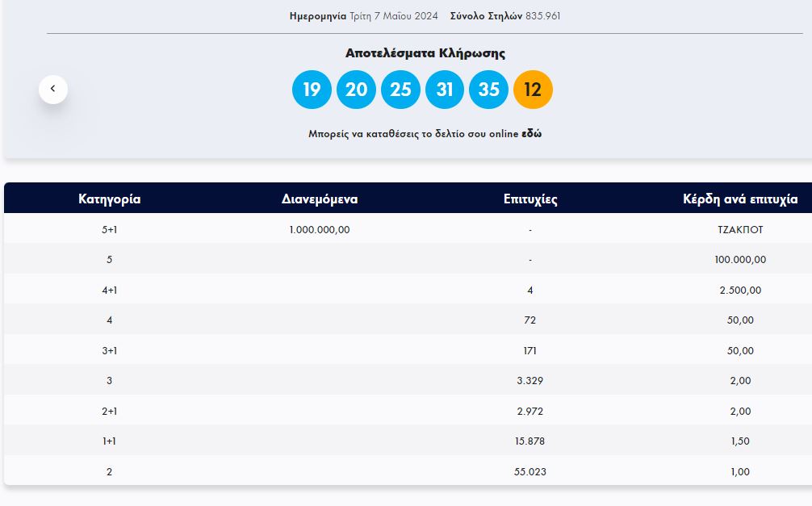Screen dimensions: 812x506
Task: Click the previous draw arrow button
Action: coord(53,89)
